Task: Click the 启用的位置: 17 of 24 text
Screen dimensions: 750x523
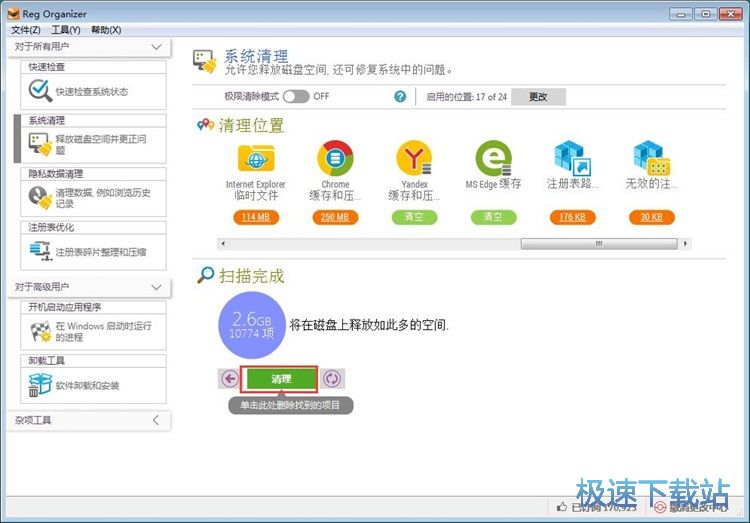Action: click(466, 97)
